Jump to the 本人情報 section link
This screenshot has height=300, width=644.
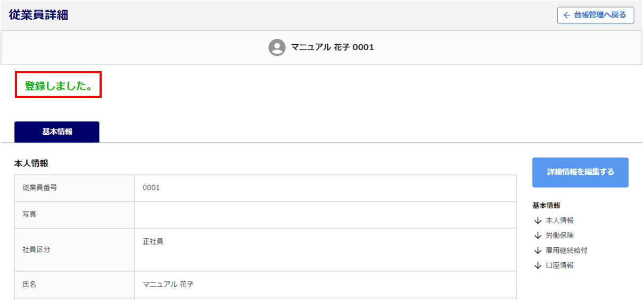tap(559, 221)
